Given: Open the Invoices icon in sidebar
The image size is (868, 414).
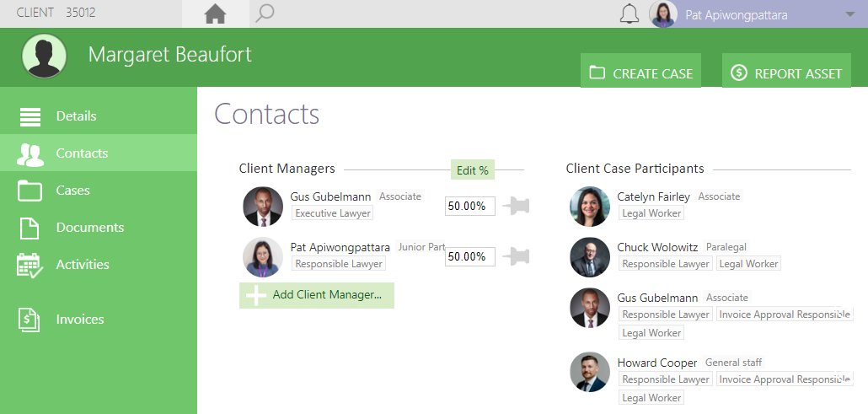Looking at the screenshot, I should 29,320.
